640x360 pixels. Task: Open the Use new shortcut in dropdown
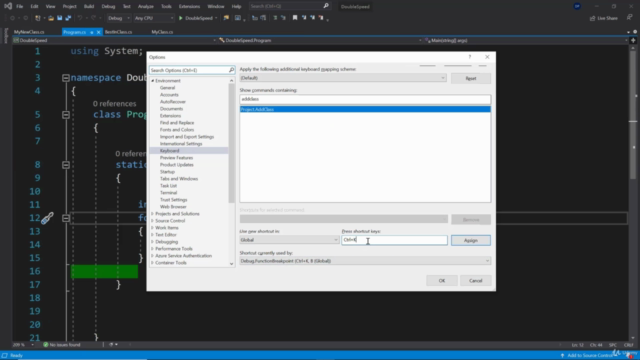pyautogui.click(x=289, y=240)
